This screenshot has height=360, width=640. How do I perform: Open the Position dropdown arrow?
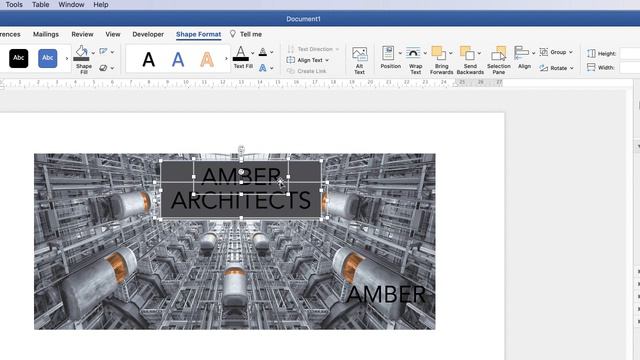click(x=400, y=53)
